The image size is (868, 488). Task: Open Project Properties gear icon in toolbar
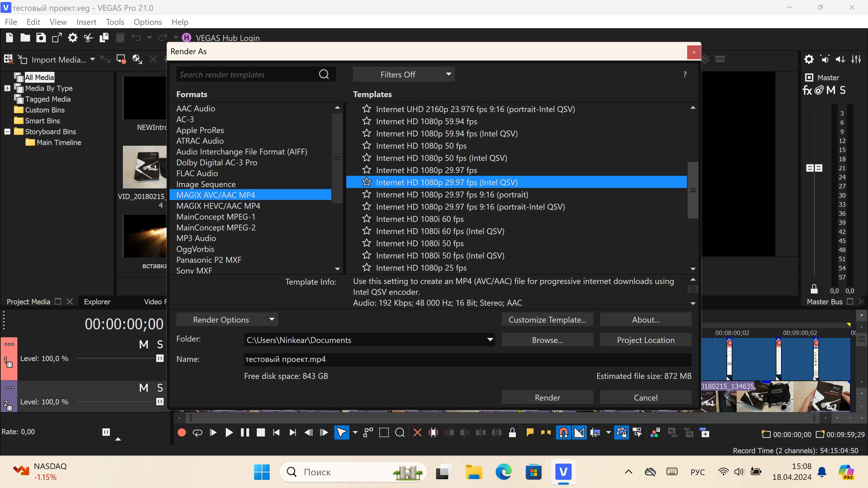click(72, 38)
